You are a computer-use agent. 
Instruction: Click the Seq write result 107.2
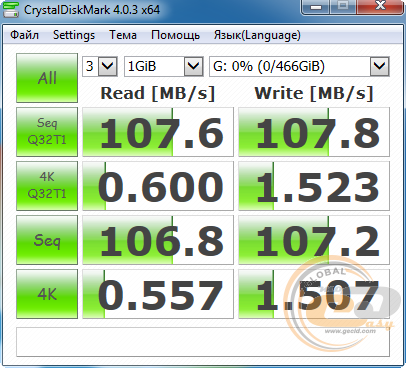coord(314,240)
